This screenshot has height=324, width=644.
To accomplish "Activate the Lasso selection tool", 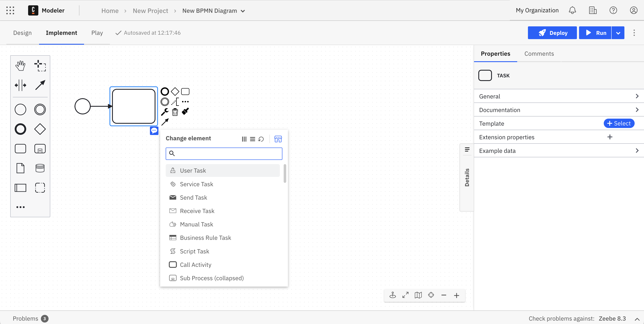I will (40, 65).
